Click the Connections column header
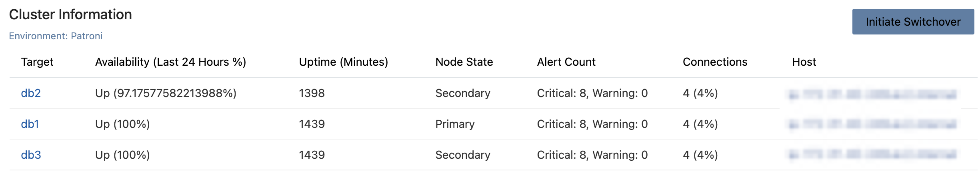980x178 pixels. coord(715,62)
